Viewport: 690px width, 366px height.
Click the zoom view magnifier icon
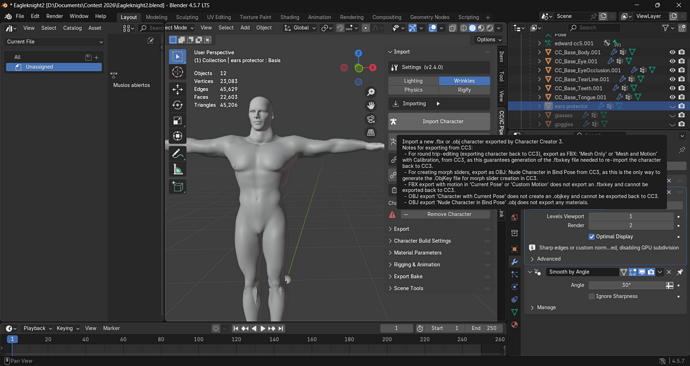tap(371, 92)
